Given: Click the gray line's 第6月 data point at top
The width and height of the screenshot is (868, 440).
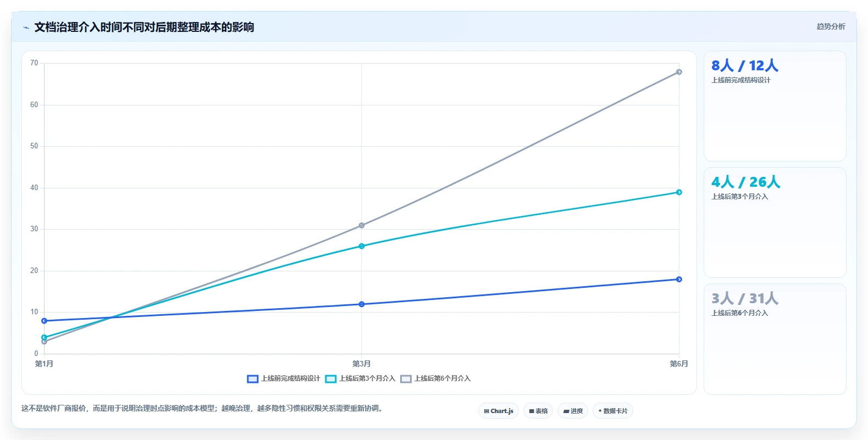Looking at the screenshot, I should [679, 72].
